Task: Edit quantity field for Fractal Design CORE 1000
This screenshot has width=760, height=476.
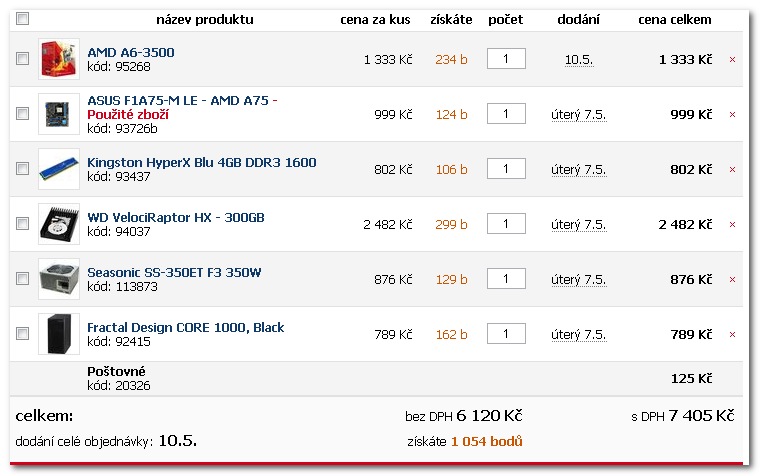Action: pyautogui.click(x=506, y=333)
